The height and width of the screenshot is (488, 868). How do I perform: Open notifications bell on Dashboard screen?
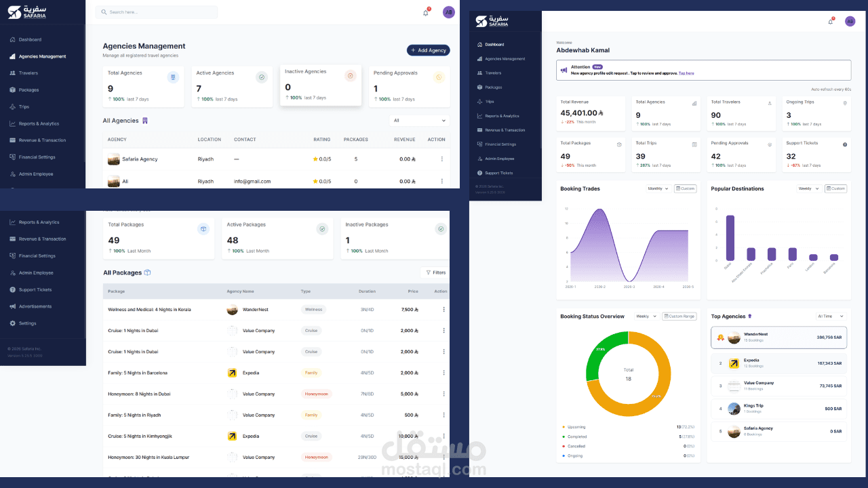click(831, 21)
